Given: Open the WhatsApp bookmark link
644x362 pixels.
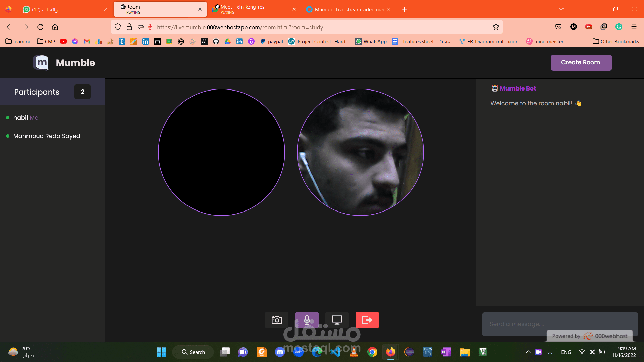Looking at the screenshot, I should click(x=371, y=41).
